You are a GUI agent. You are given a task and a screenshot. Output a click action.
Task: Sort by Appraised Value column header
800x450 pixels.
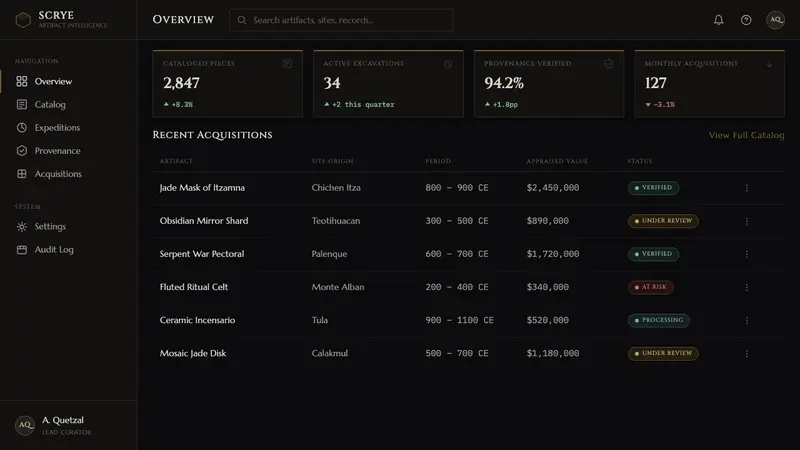[x=557, y=161]
